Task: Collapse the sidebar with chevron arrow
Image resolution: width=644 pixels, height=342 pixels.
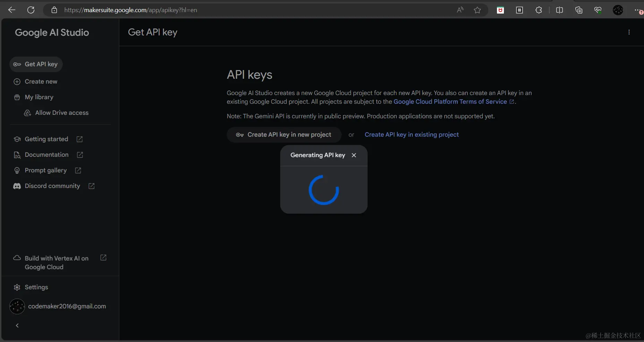Action: coord(17,325)
